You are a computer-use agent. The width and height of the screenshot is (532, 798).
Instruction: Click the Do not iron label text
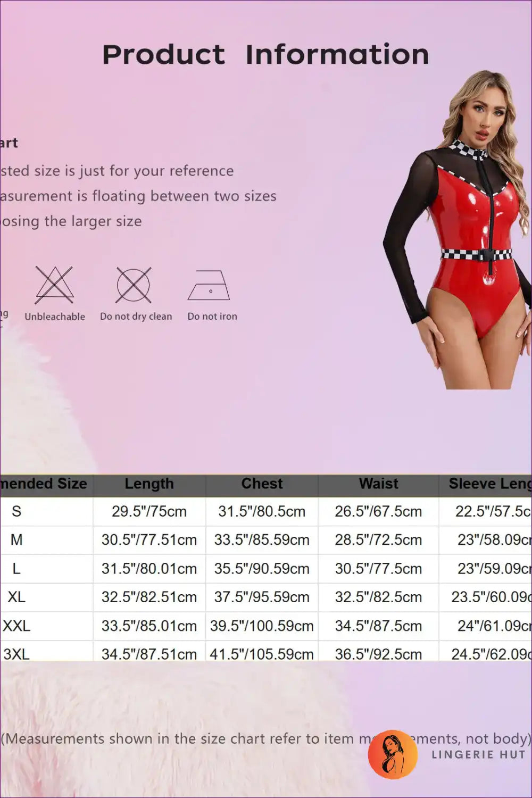coord(212,317)
